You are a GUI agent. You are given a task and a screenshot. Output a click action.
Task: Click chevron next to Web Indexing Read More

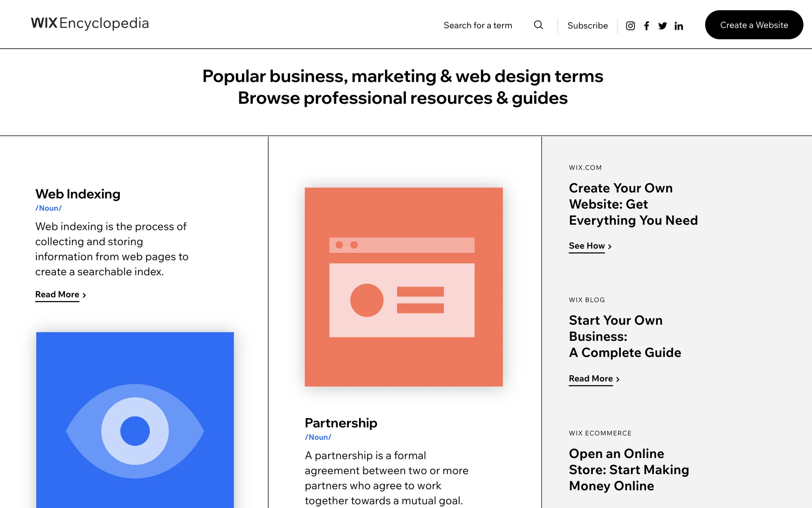84,295
